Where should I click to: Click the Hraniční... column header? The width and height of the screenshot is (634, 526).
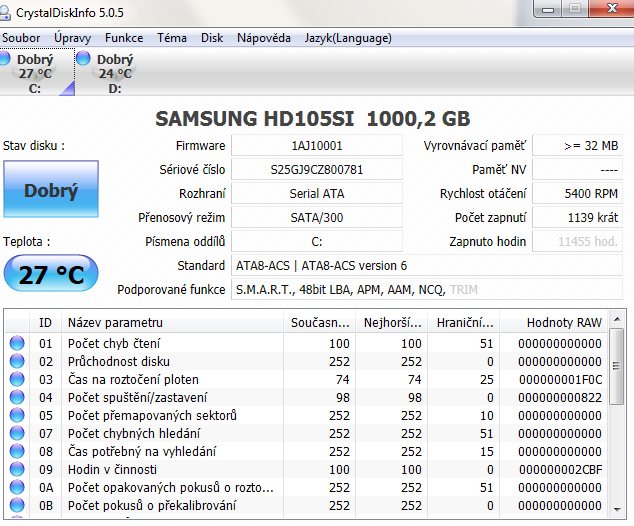464,323
